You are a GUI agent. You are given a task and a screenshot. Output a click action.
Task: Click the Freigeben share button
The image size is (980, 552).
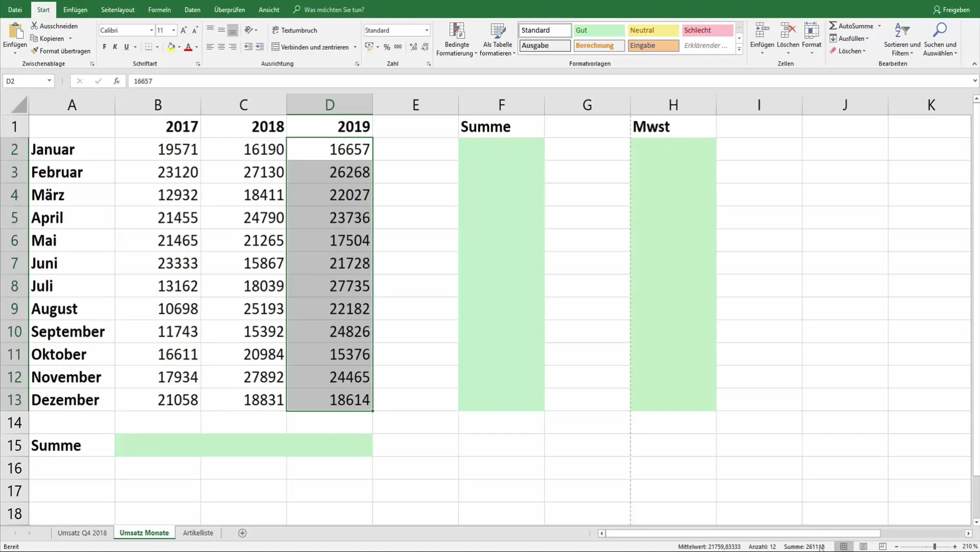click(x=951, y=10)
